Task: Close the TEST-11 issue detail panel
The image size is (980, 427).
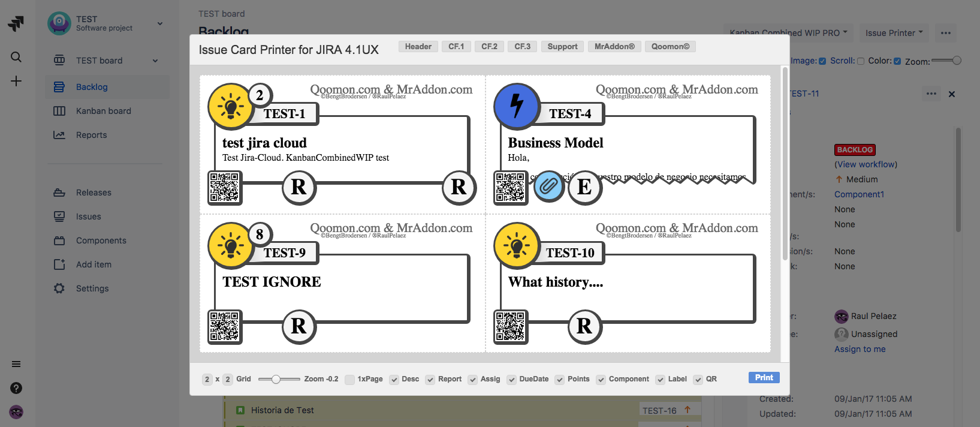Action: 951,94
